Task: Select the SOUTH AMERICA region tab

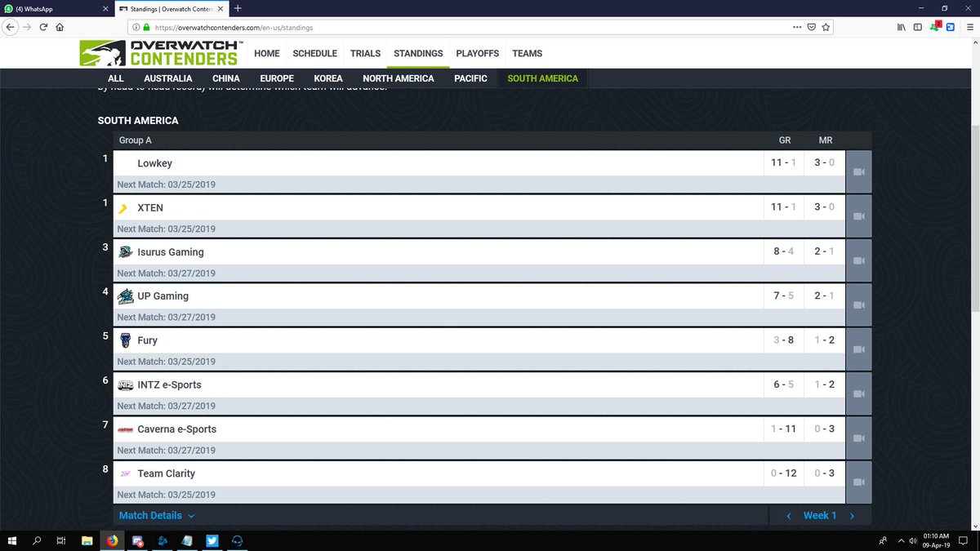Action: click(x=542, y=78)
